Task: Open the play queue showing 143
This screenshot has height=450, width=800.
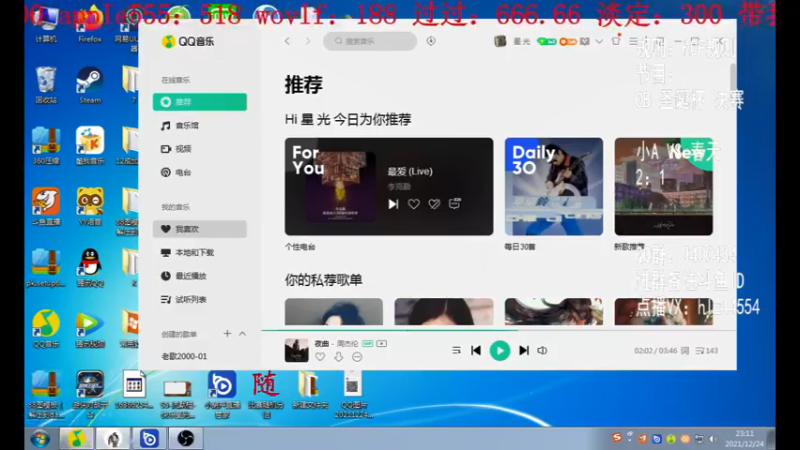Action: pos(707,351)
